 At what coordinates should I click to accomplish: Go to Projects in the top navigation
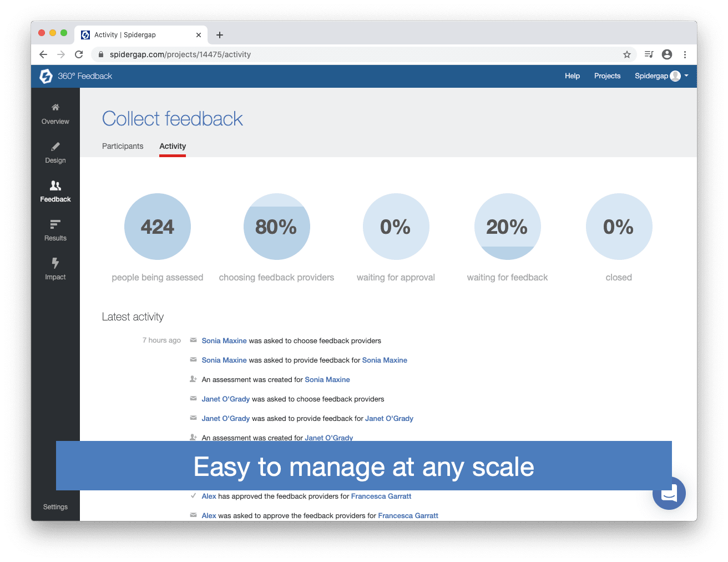(607, 76)
